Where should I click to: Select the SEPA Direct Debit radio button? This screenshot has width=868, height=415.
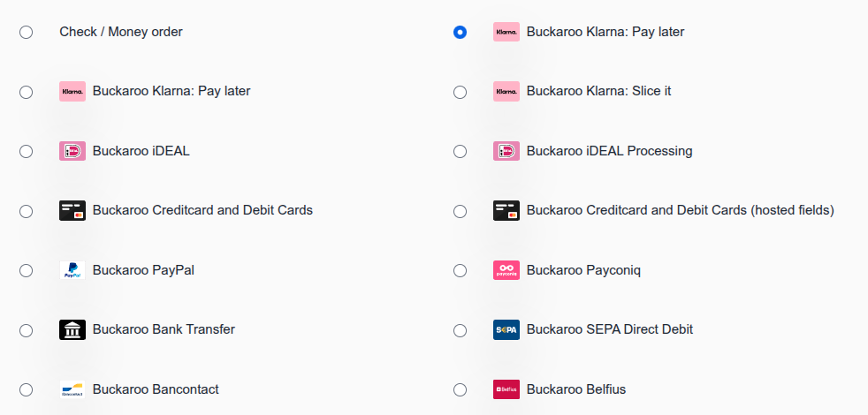pyautogui.click(x=460, y=330)
